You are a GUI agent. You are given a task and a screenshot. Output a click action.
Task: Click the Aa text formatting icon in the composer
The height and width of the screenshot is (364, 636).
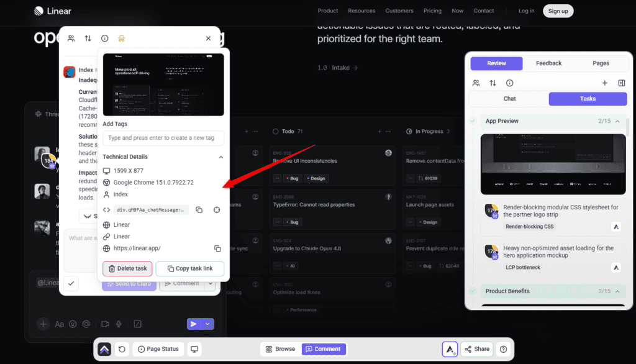(59, 324)
